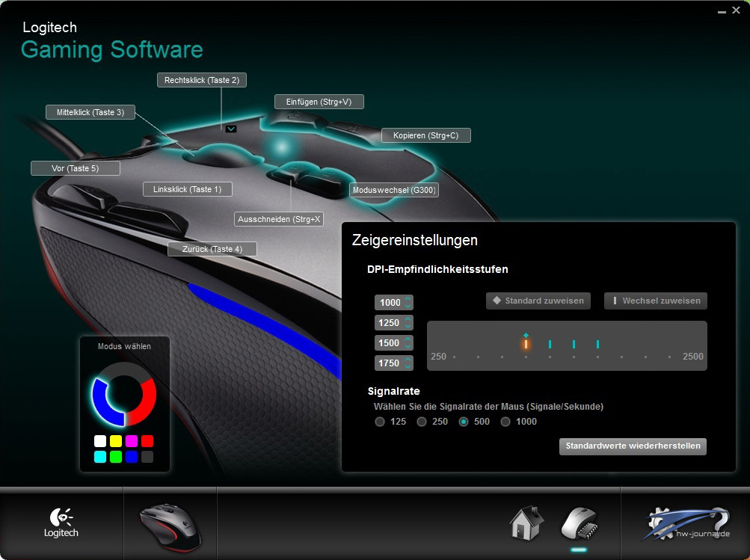Pick the white color swatch

(100, 441)
